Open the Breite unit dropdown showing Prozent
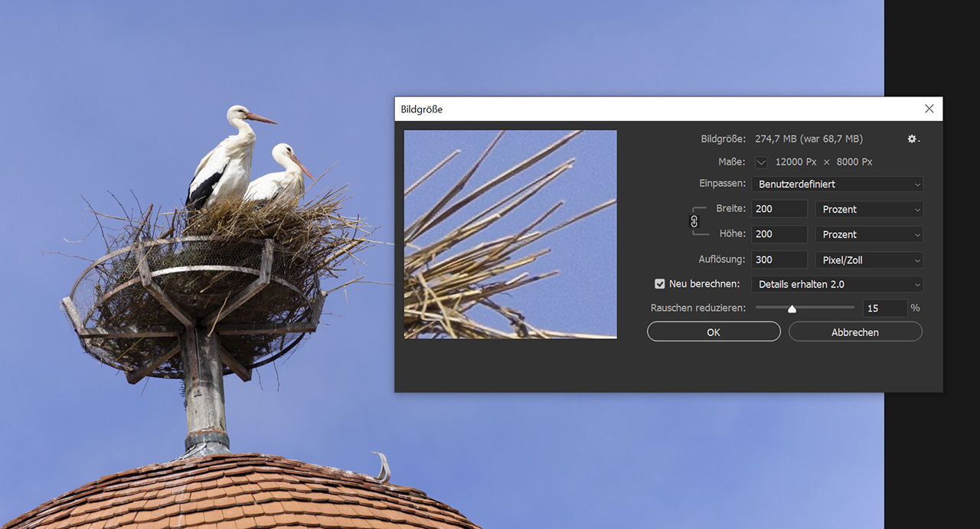Image resolution: width=980 pixels, height=529 pixels. click(x=869, y=209)
